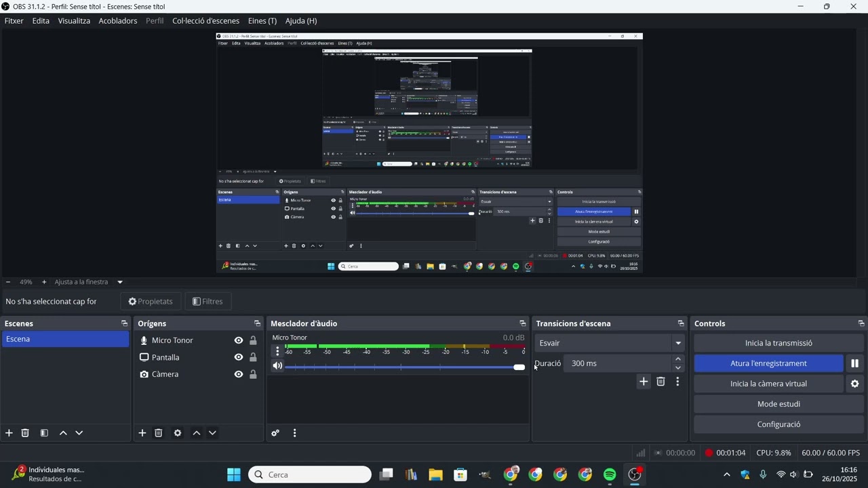Image resolution: width=868 pixels, height=488 pixels.
Task: Adjust the Micro Tonor volume slider
Action: pos(405,367)
